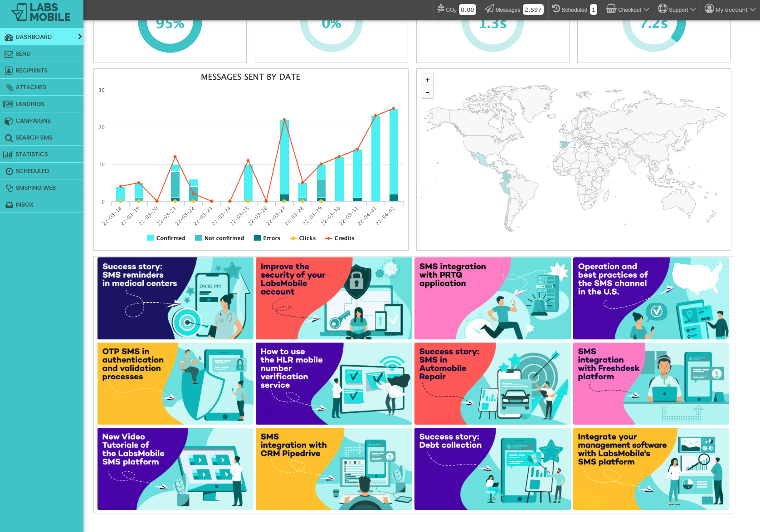Viewport: 760px width, 532px height.
Task: Open the HLR mobile number verification card
Action: click(x=334, y=383)
